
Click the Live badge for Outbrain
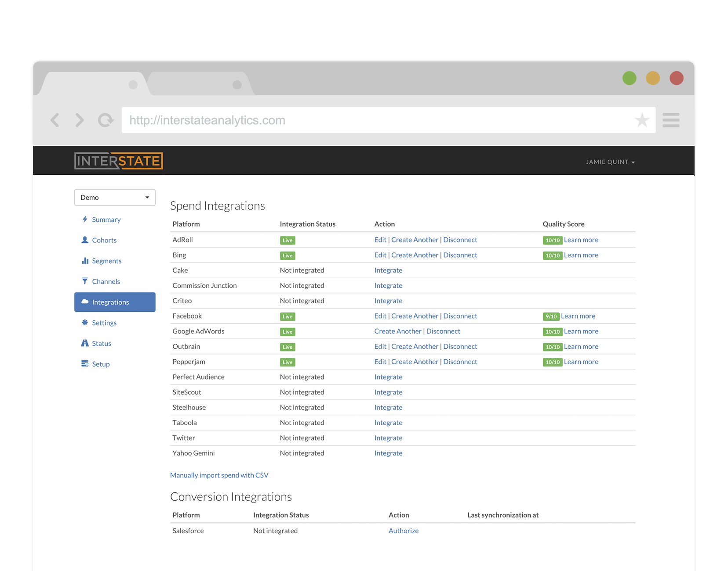click(288, 347)
